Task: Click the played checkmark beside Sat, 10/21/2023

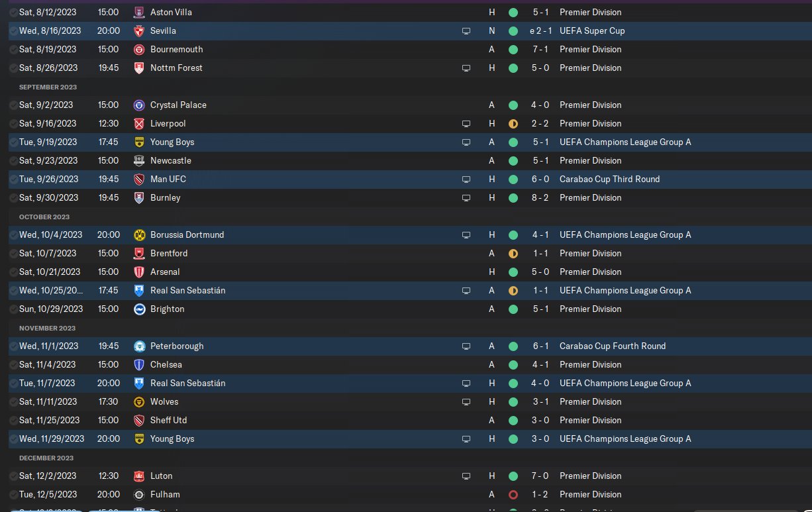Action: click(13, 272)
